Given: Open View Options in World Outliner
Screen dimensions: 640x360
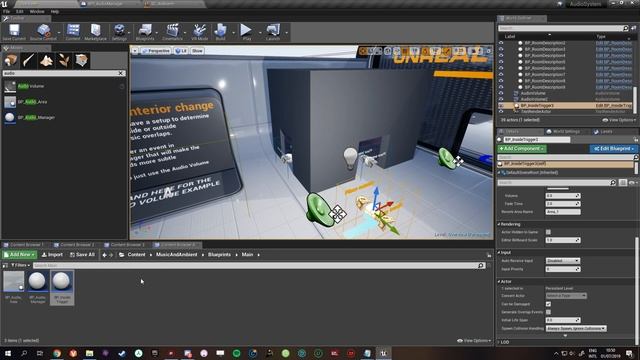Looking at the screenshot, I should [619, 120].
